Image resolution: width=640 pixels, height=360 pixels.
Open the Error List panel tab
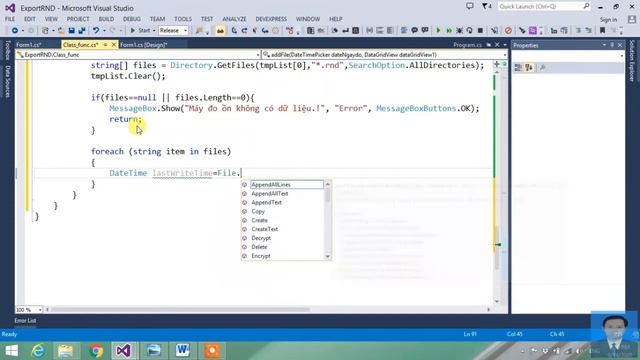(25, 320)
